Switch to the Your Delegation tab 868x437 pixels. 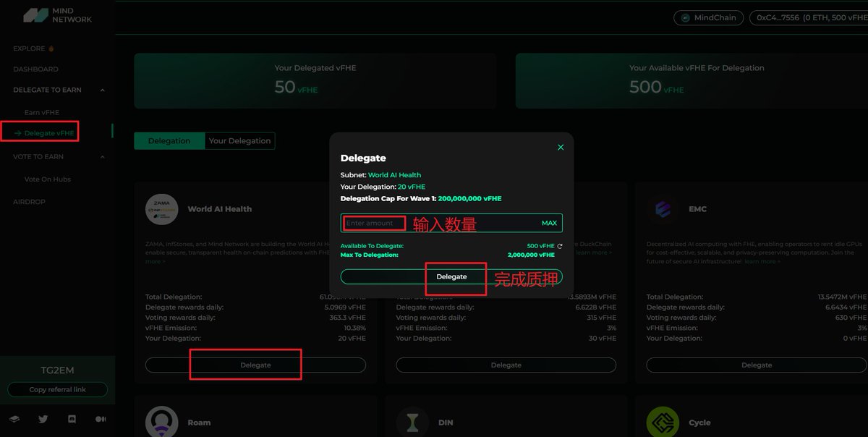[239, 141]
